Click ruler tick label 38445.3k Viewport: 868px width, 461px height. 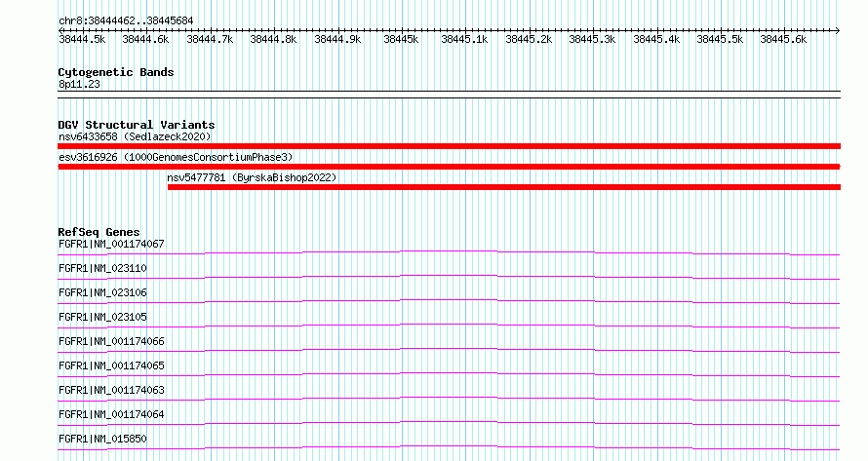click(592, 39)
